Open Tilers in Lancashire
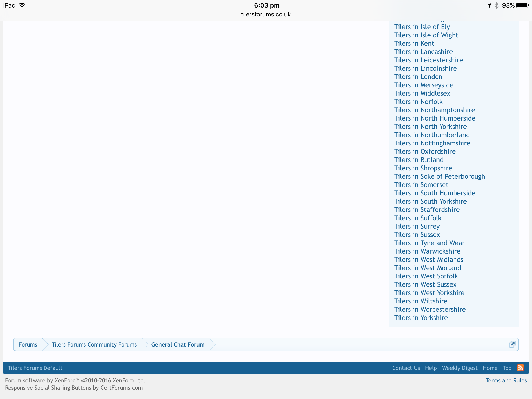The width and height of the screenshot is (532, 399). click(x=423, y=52)
